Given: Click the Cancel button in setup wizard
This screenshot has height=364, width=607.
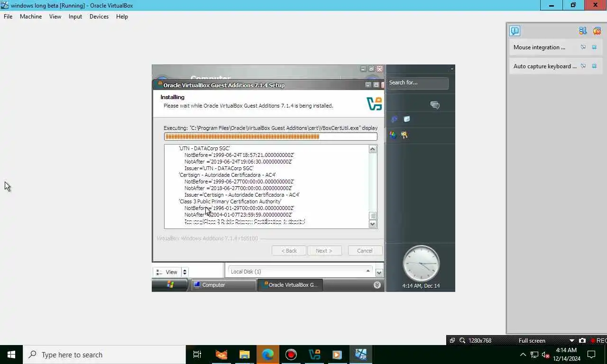Looking at the screenshot, I should click(365, 251).
